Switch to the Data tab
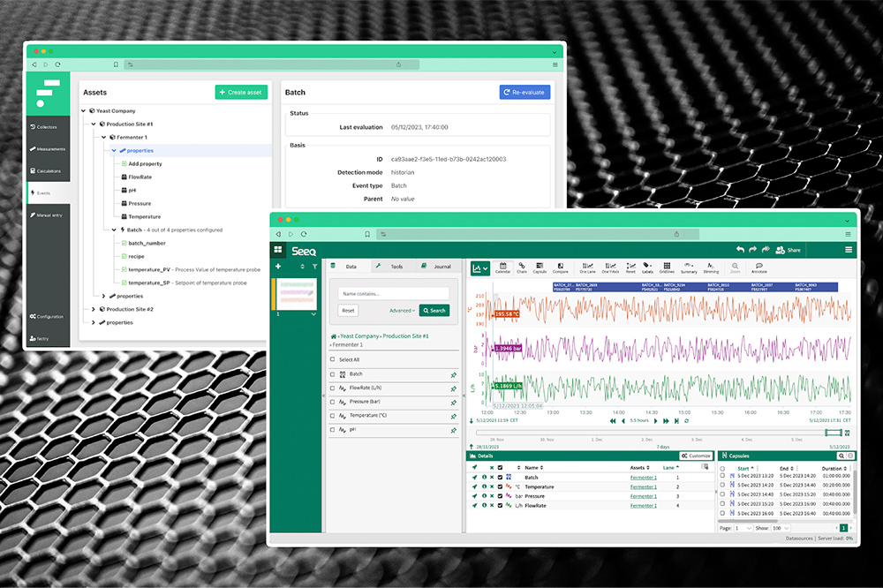The image size is (883, 588). 349,267
